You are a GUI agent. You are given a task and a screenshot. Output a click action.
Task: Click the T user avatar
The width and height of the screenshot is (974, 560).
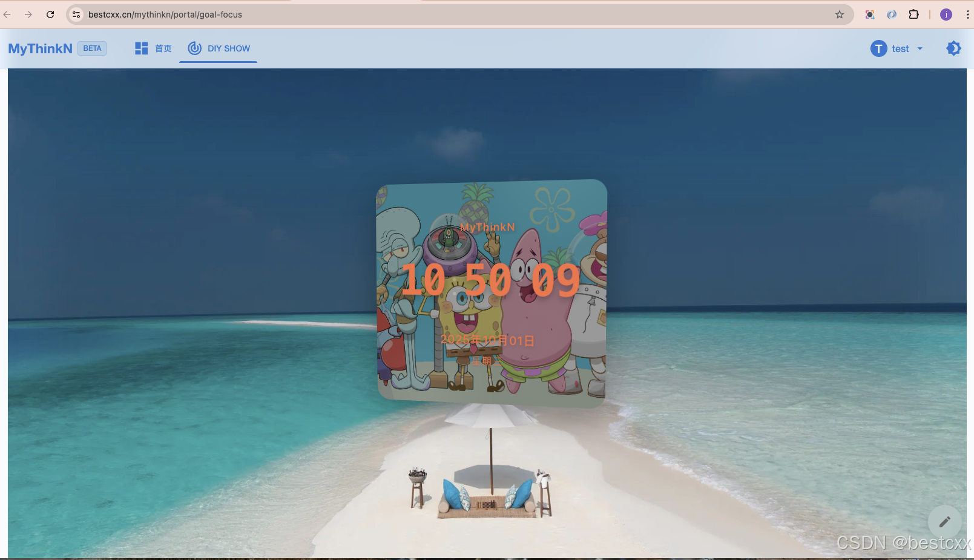click(878, 48)
